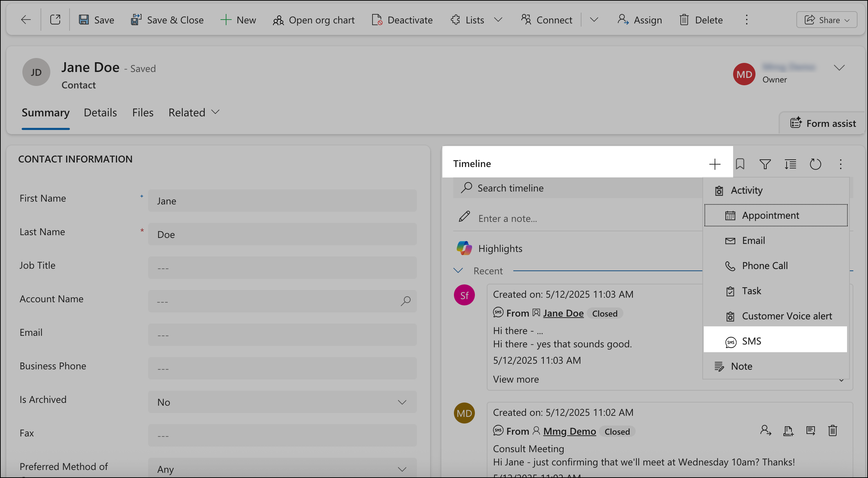Delete the Consult Meeting SMS record
The image size is (868, 478).
[833, 430]
